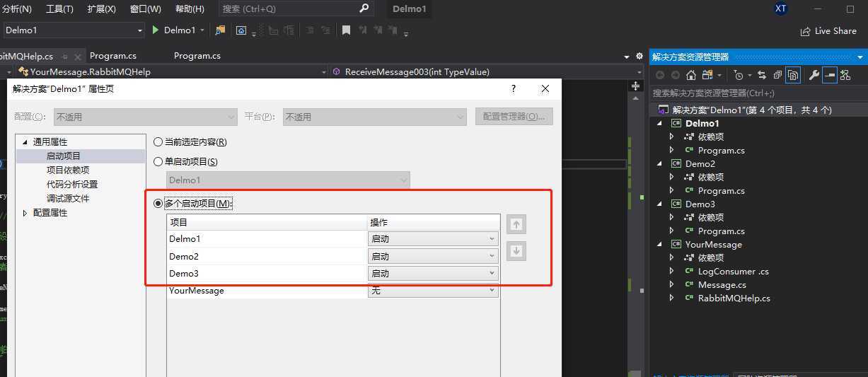Screen dimensions: 868x377
Task: Open the 窗口(W) menu
Action: click(x=145, y=9)
